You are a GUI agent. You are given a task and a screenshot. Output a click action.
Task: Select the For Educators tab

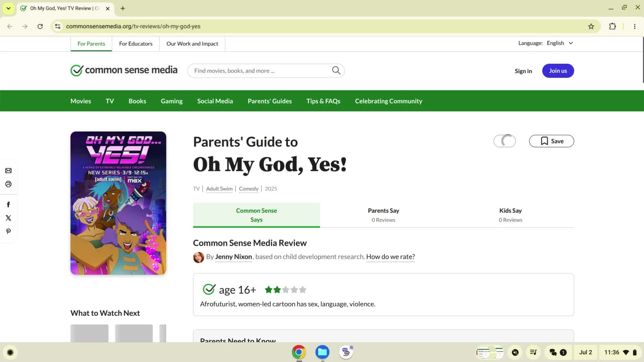coord(136,44)
